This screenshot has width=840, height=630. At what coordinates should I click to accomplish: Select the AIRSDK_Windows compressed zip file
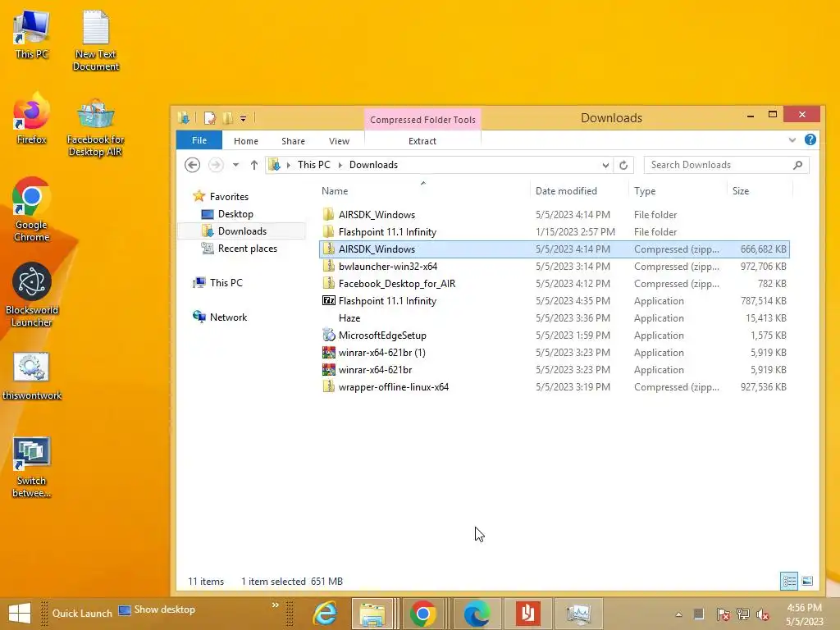[x=555, y=249]
